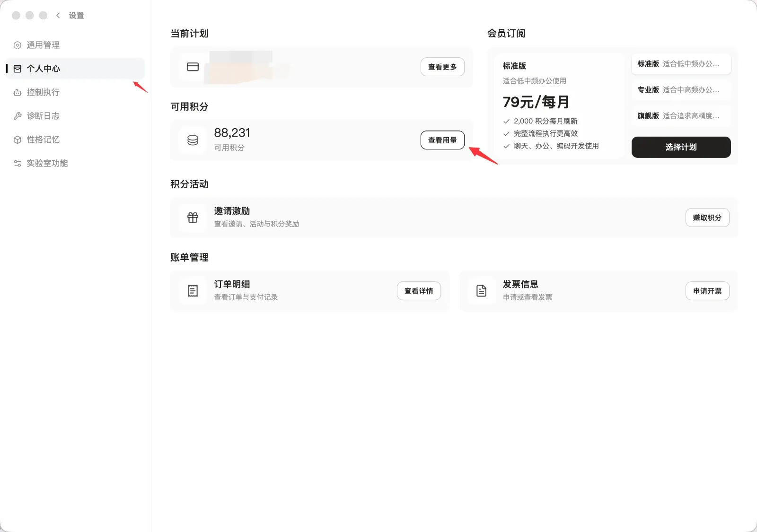Click 2,000 积分每月刷新 feature line

[546, 121]
